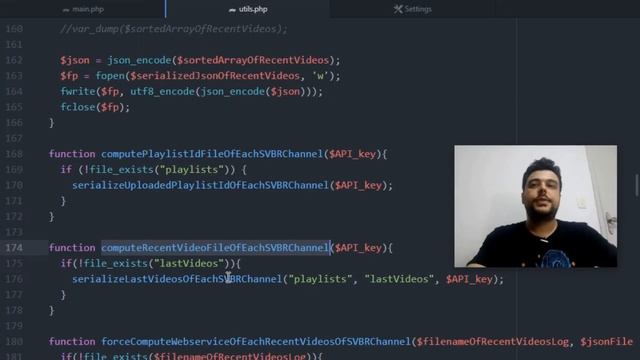Open the Settings tab
This screenshot has width=640, height=360.
pos(412,9)
